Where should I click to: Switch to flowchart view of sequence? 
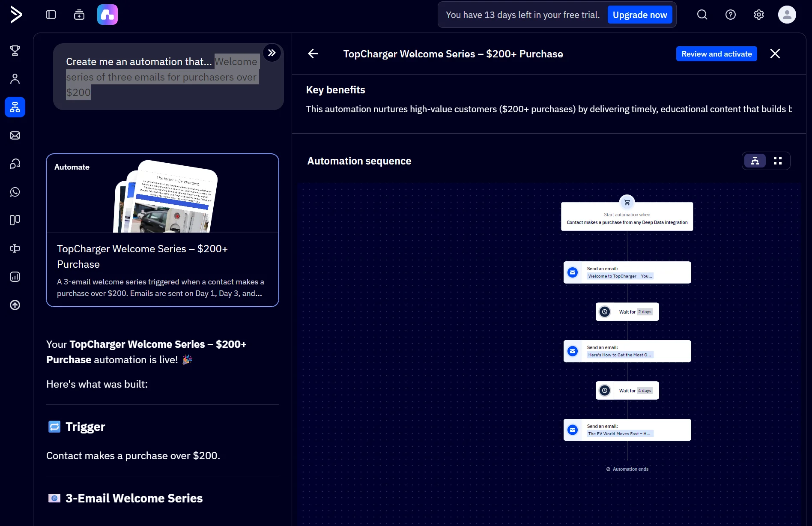click(x=755, y=161)
